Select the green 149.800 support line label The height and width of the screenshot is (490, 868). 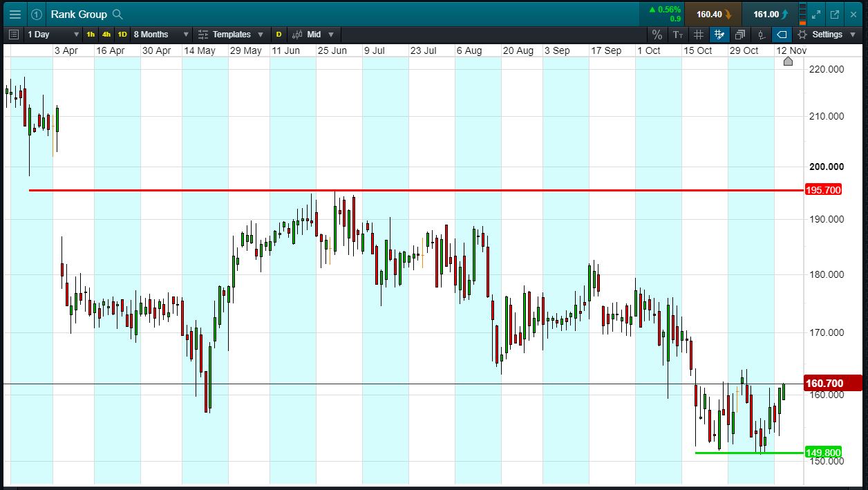pos(824,453)
